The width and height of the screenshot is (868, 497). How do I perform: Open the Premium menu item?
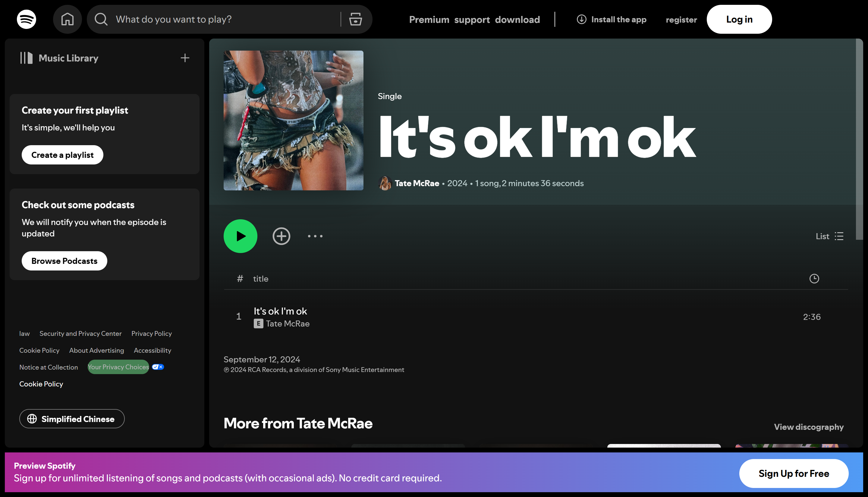(x=429, y=20)
